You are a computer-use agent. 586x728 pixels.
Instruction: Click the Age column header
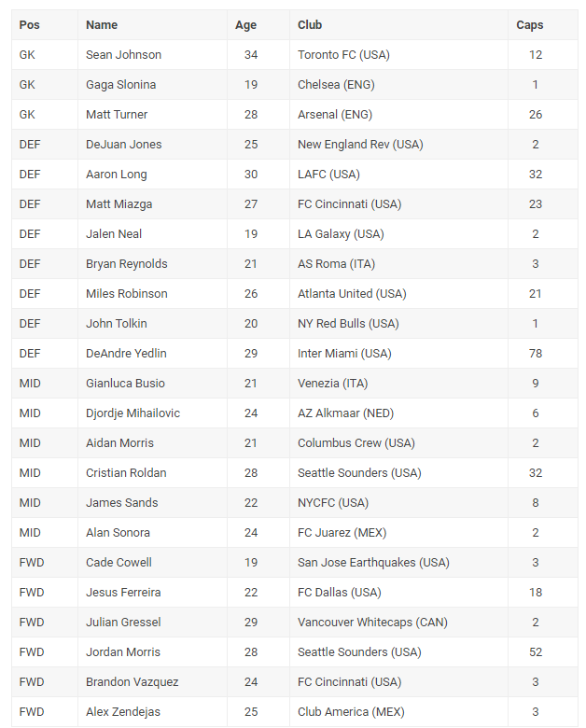point(245,25)
